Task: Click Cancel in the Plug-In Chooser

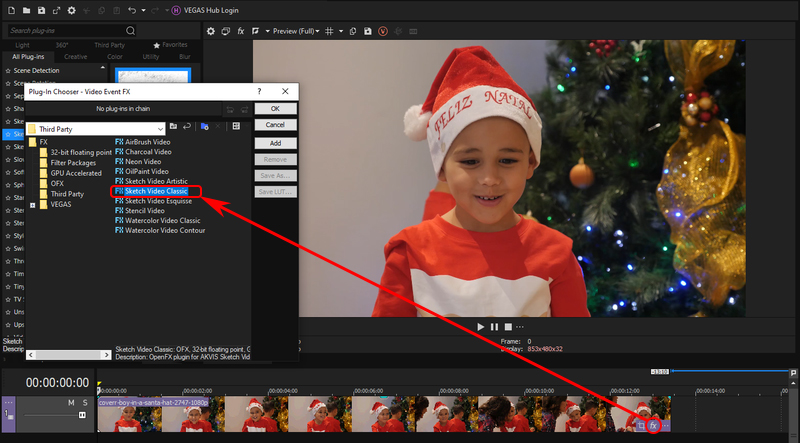Action: (276, 125)
